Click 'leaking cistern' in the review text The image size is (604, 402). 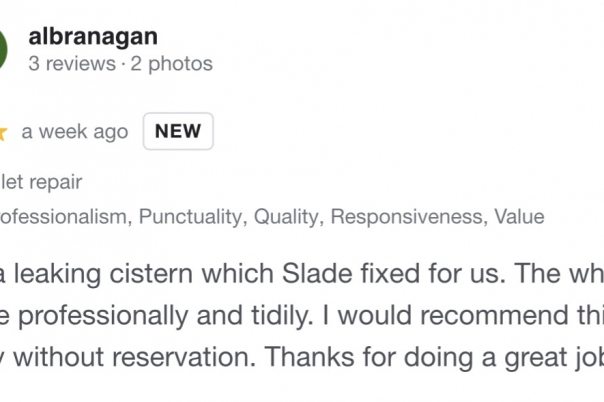(x=103, y=274)
